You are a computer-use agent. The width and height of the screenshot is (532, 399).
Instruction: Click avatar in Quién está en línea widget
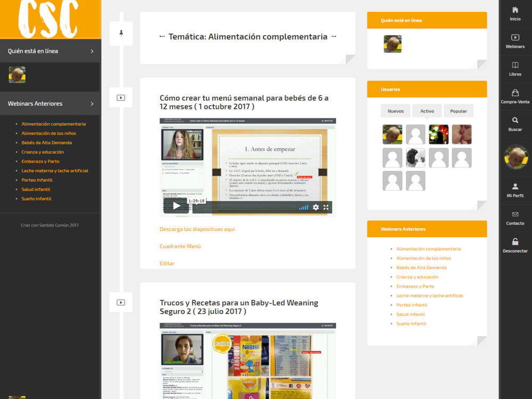393,44
